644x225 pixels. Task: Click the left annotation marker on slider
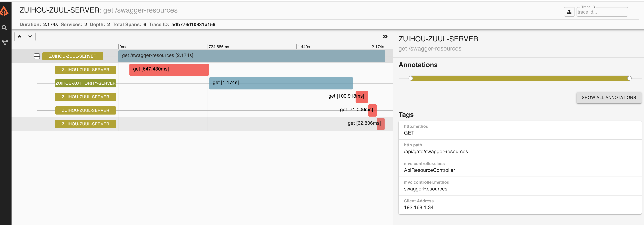click(x=410, y=78)
